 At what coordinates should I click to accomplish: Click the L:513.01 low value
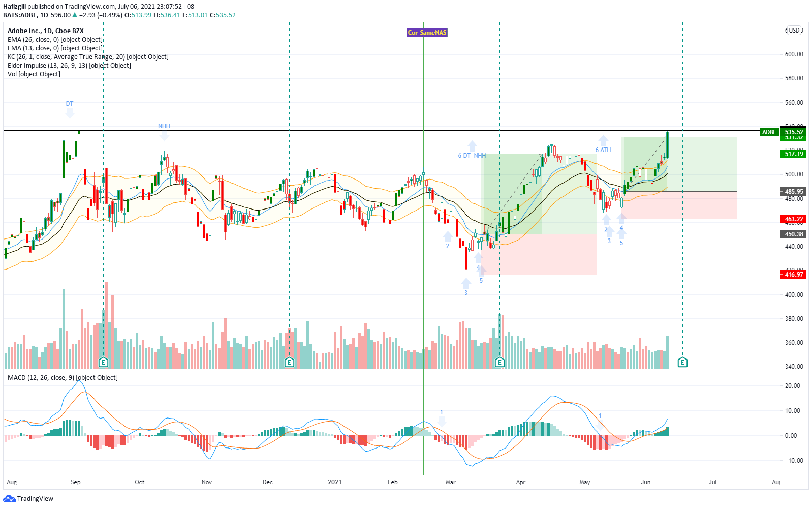[195, 15]
